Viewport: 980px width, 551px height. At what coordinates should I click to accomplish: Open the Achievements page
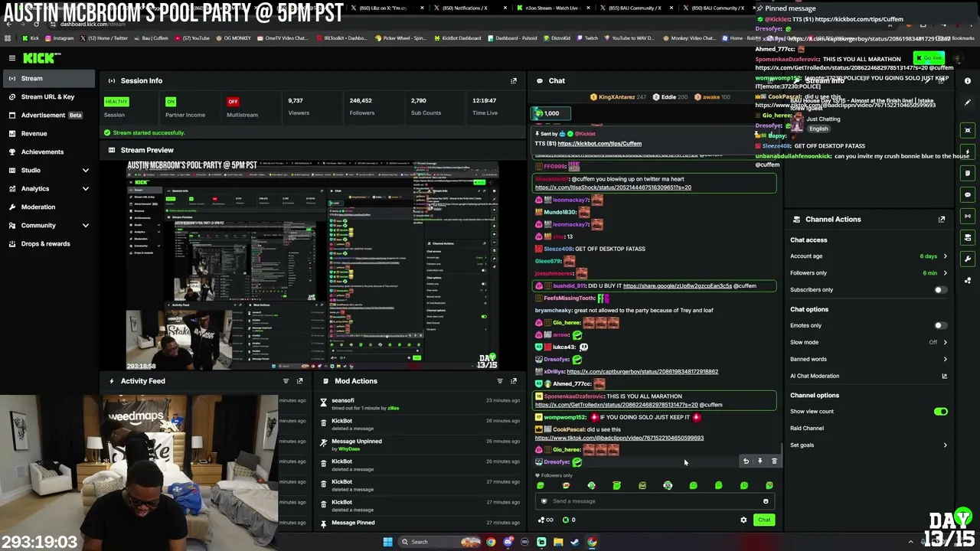coord(49,152)
